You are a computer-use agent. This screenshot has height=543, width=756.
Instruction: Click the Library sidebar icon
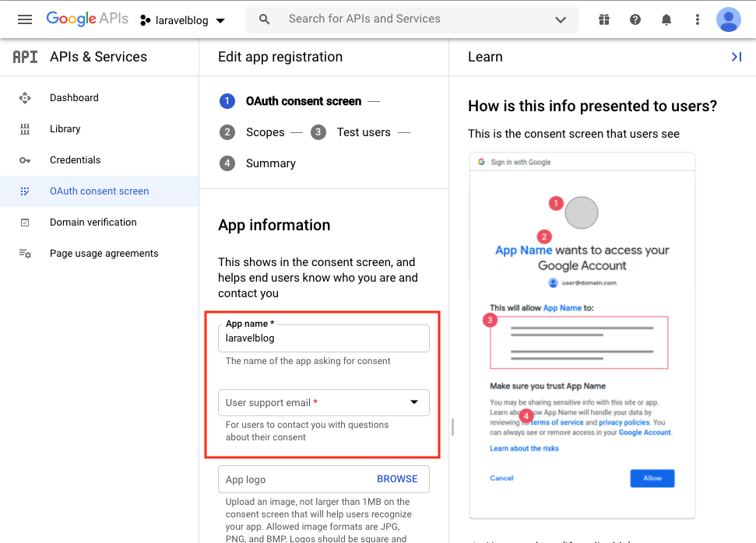click(x=25, y=129)
